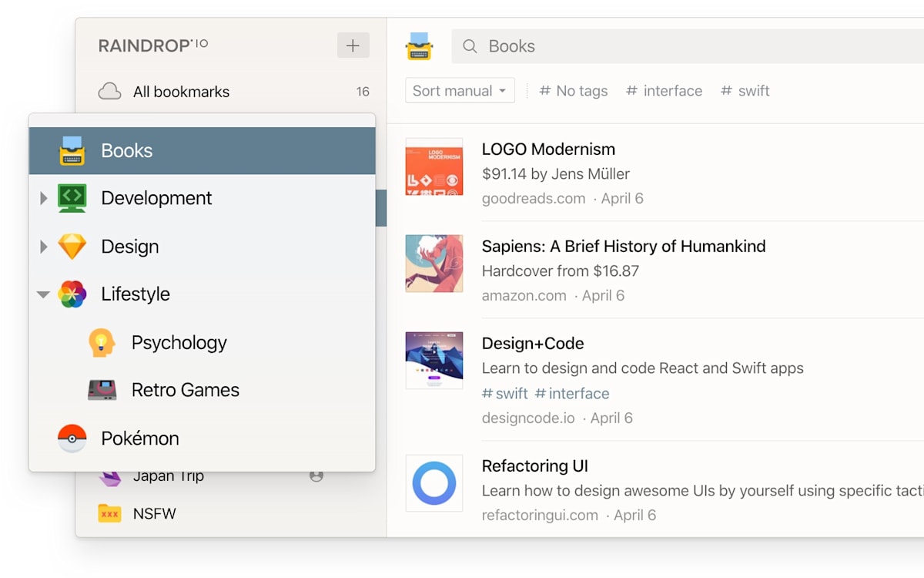The width and height of the screenshot is (924, 578).
Task: Click the Lifestyle colorful flower icon
Action: coord(72,294)
